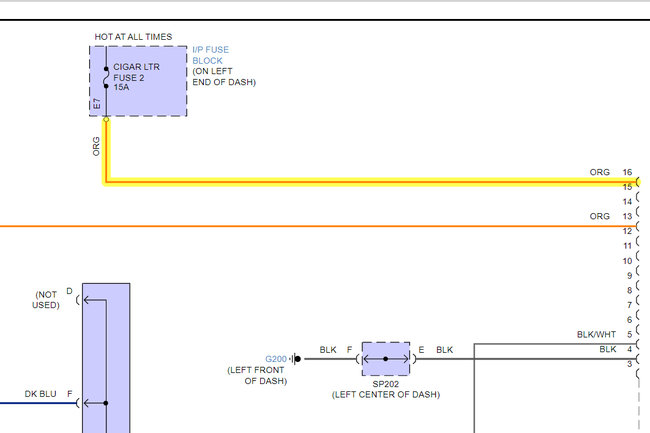650x433 pixels.
Task: Select the 15A fuse rating text
Action: (x=121, y=87)
